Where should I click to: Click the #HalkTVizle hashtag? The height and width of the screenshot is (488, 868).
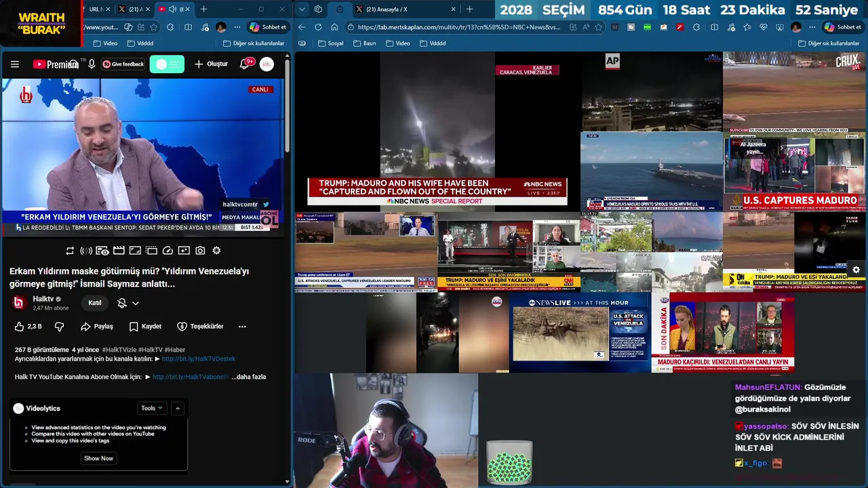point(118,350)
